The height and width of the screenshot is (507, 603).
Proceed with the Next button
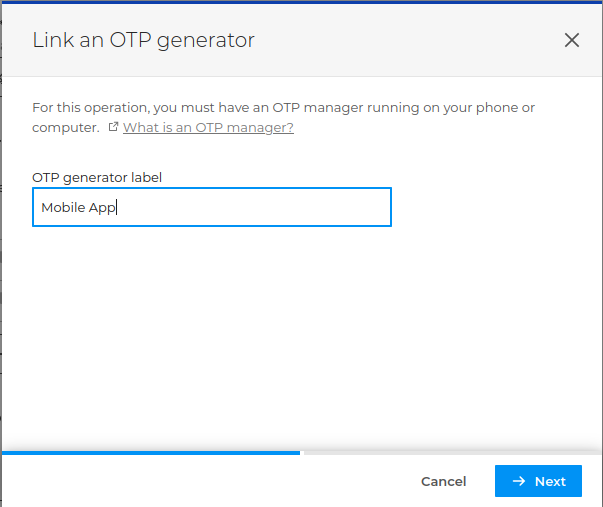539,481
